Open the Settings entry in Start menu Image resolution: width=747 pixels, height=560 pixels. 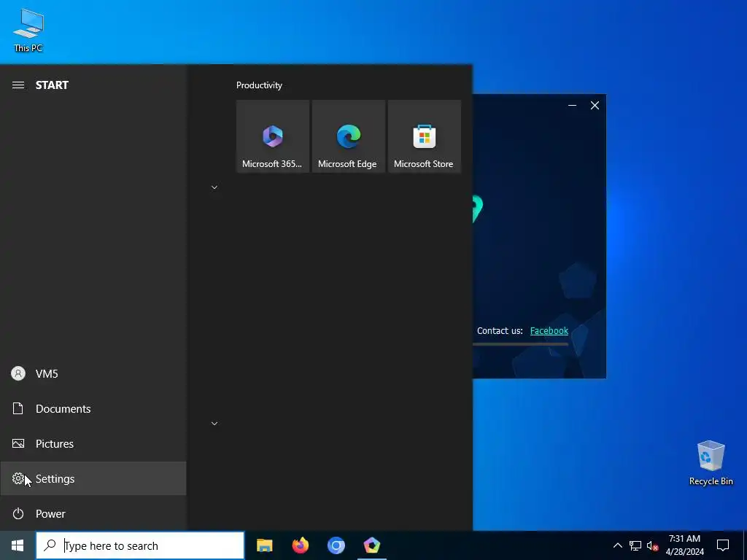click(93, 478)
